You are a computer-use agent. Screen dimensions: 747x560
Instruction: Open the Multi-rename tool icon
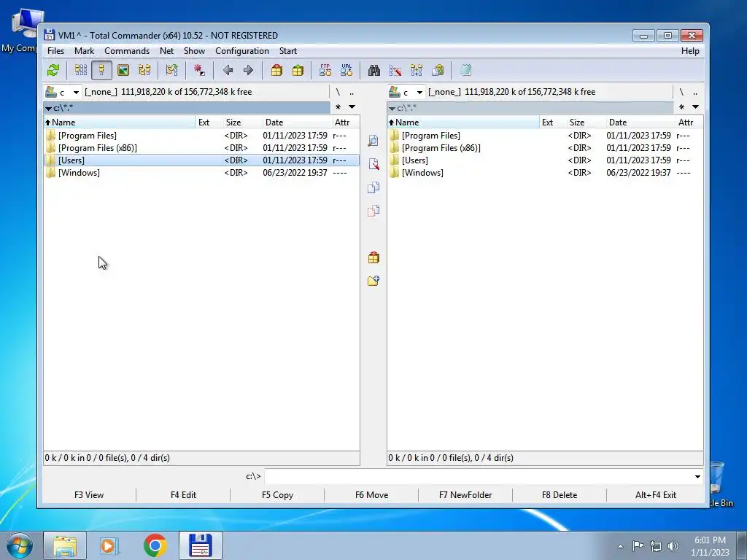point(395,71)
